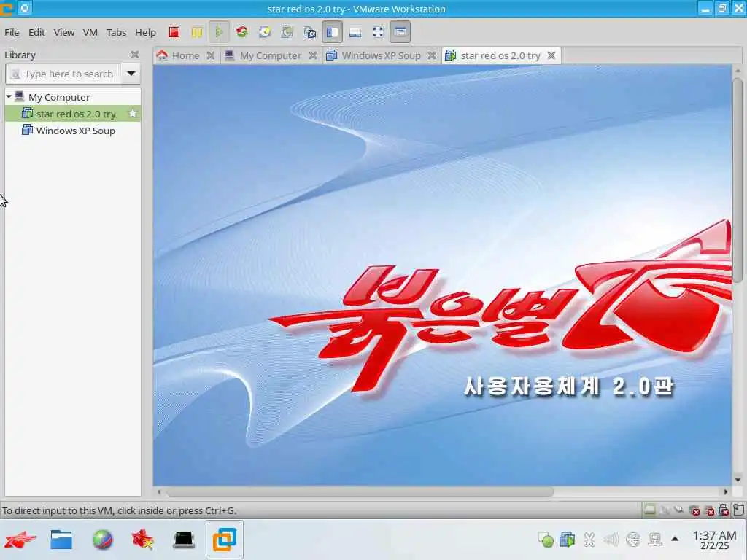Click the scroll-left arrow of VM view
The height and width of the screenshot is (560, 747).
point(159,491)
